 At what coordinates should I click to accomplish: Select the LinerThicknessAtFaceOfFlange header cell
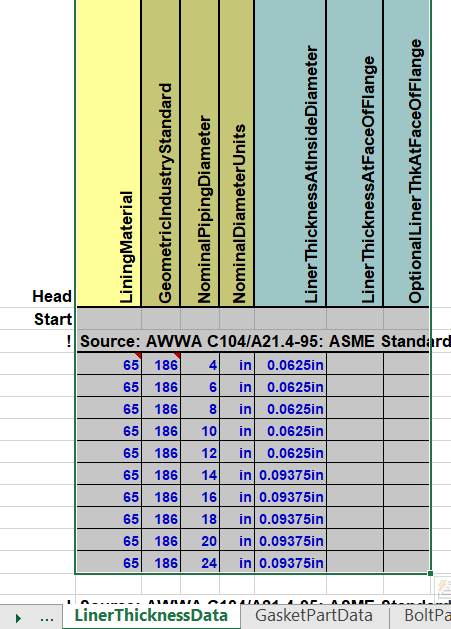pos(355,153)
